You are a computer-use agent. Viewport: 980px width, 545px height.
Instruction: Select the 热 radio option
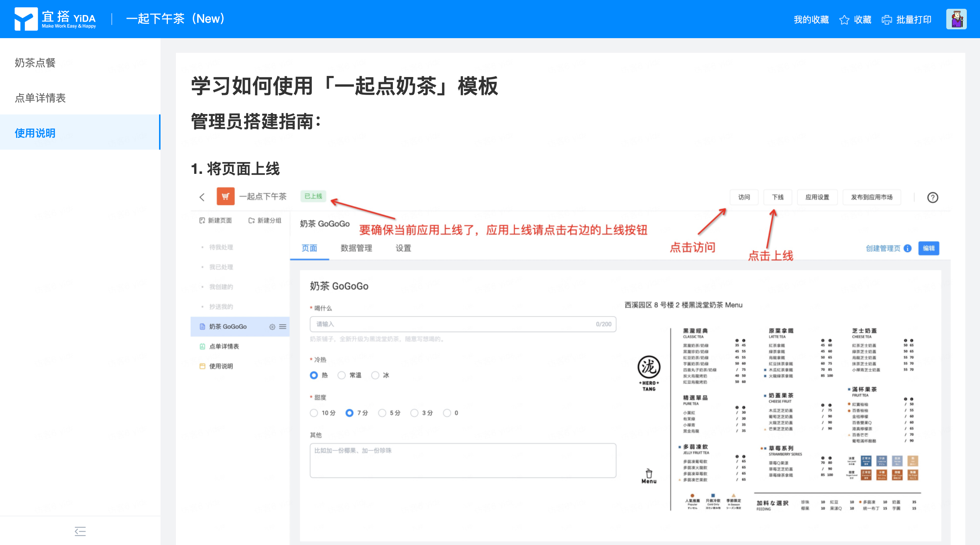(314, 375)
